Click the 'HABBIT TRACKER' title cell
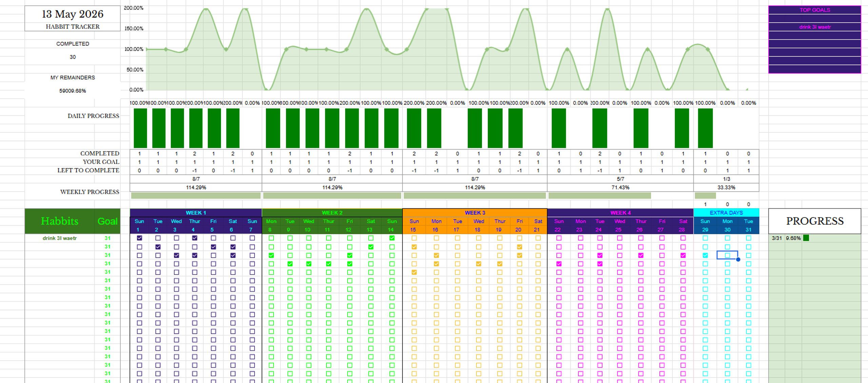The height and width of the screenshot is (383, 868). point(73,27)
